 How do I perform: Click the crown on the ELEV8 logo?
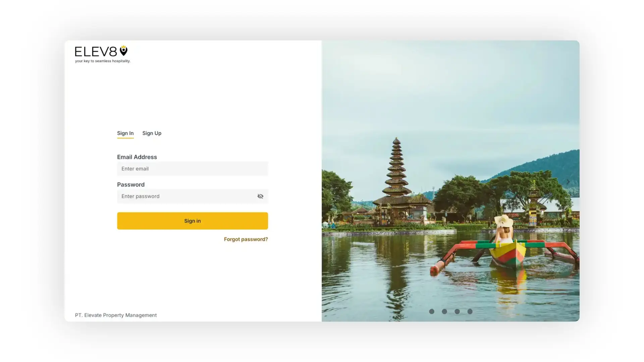(x=123, y=47)
